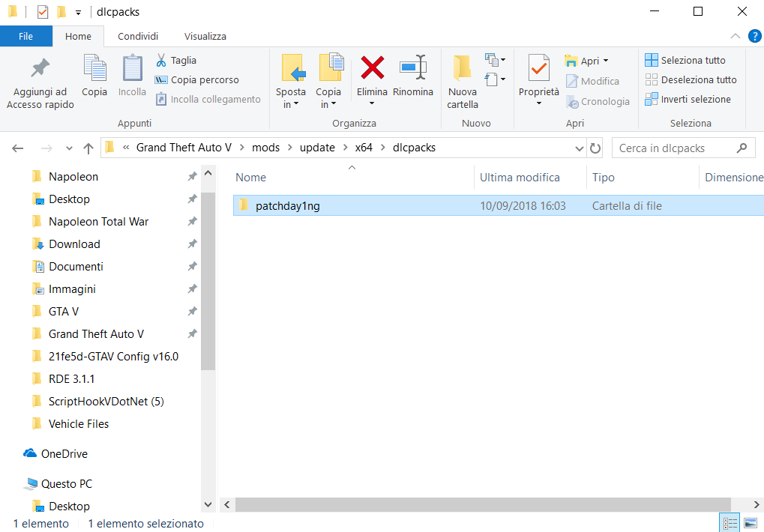Choose Deseleziona tutto

[x=691, y=80]
